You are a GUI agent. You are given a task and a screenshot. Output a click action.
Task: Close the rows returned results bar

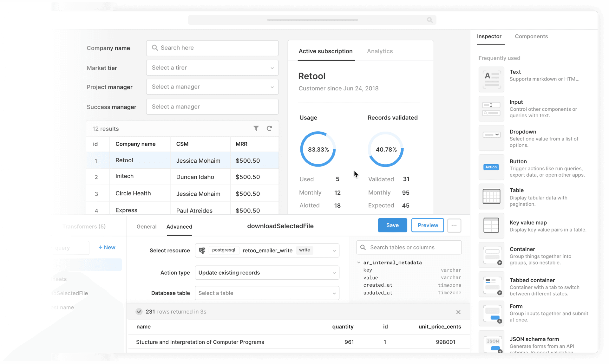pos(458,312)
